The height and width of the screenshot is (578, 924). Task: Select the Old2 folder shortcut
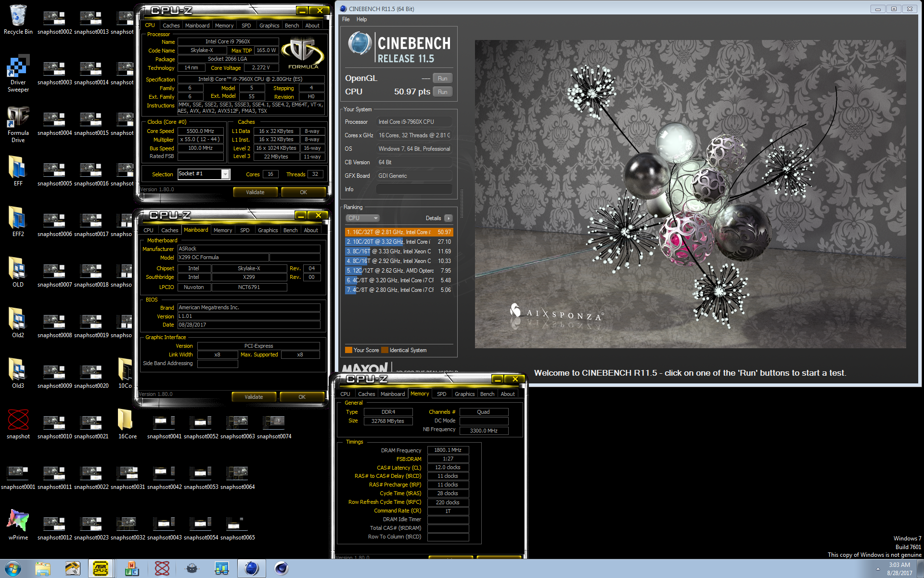pyautogui.click(x=18, y=323)
